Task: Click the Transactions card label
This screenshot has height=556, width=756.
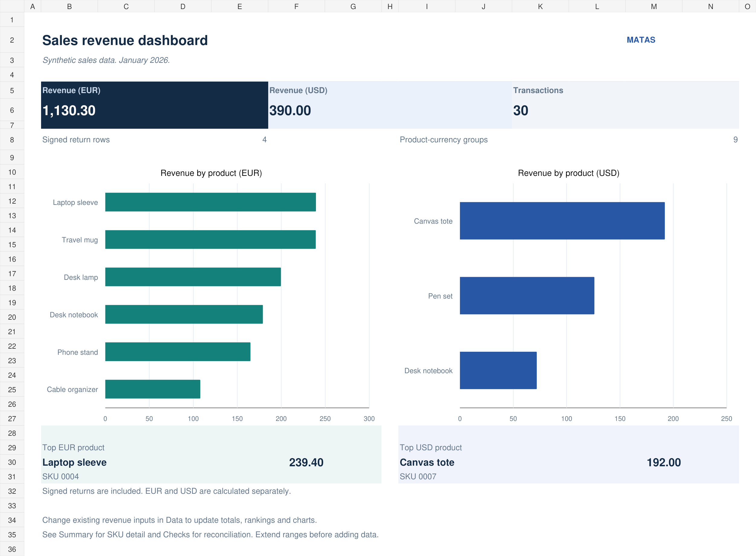Action: (538, 90)
